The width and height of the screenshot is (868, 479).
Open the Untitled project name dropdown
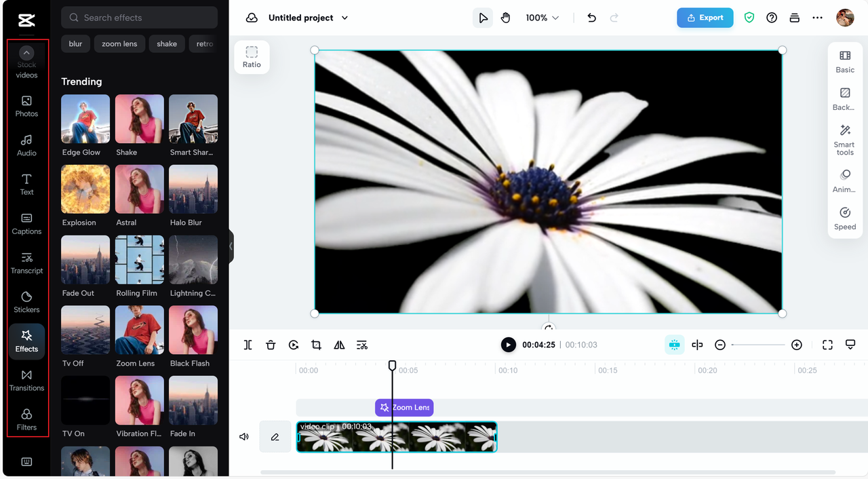pyautogui.click(x=308, y=18)
